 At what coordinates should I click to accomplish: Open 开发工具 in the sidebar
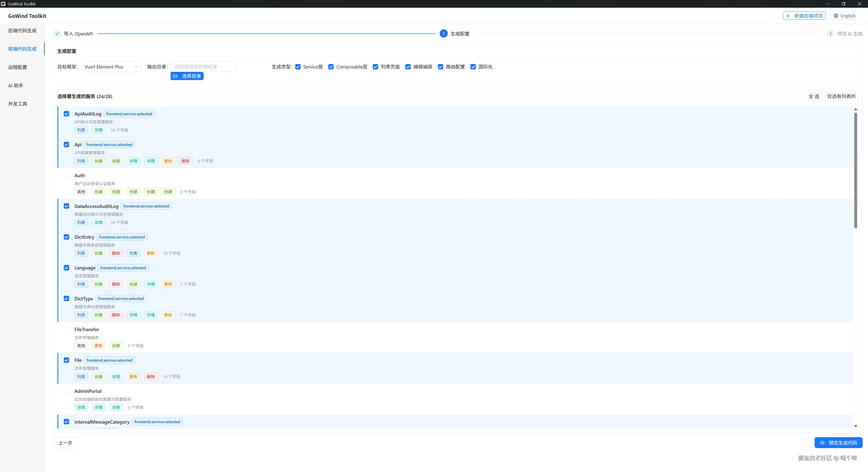(x=18, y=104)
